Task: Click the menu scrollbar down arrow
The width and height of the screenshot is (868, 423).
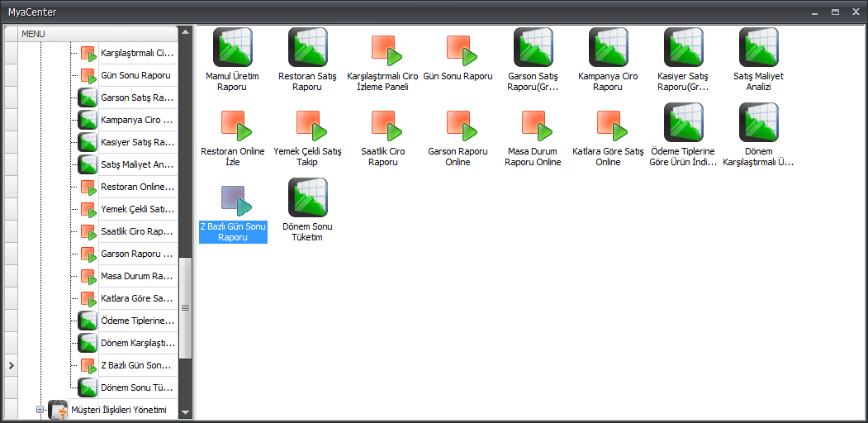Action: (186, 412)
